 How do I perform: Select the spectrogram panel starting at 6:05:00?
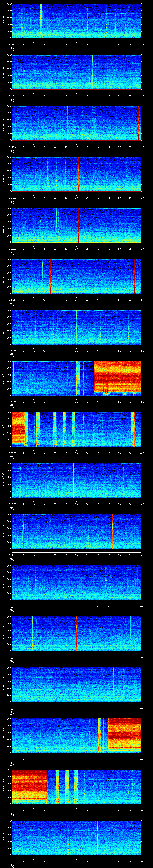click(x=77, y=225)
